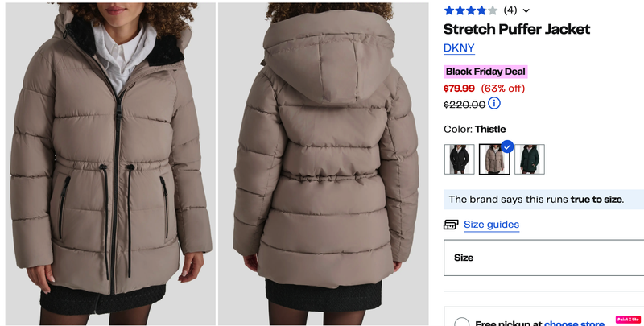
Task: Click the price info icon
Action: pyautogui.click(x=494, y=103)
